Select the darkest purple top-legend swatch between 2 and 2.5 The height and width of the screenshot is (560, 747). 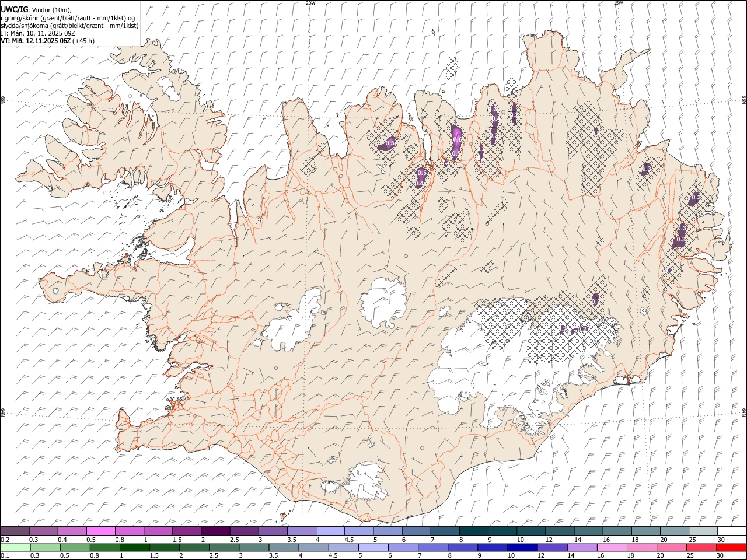[x=215, y=531]
